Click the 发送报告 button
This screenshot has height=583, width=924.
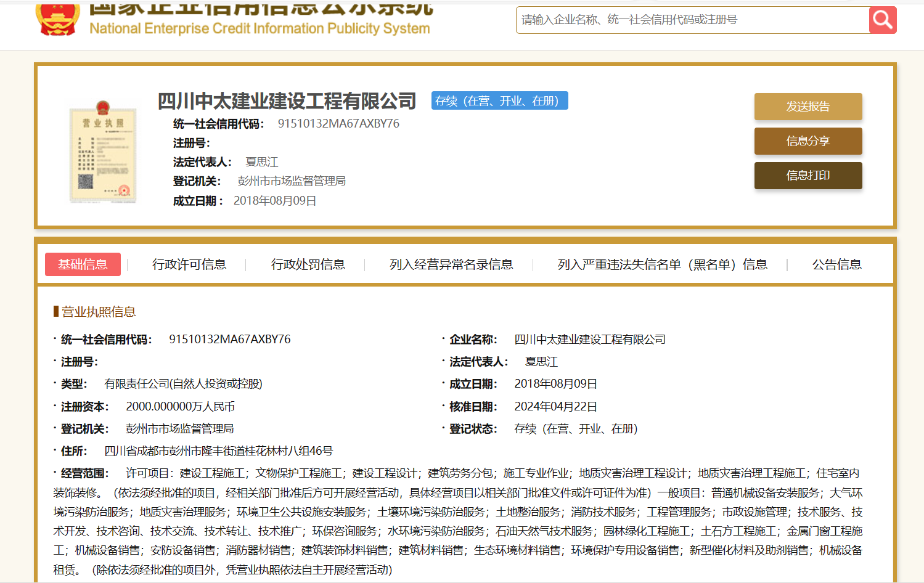(808, 107)
